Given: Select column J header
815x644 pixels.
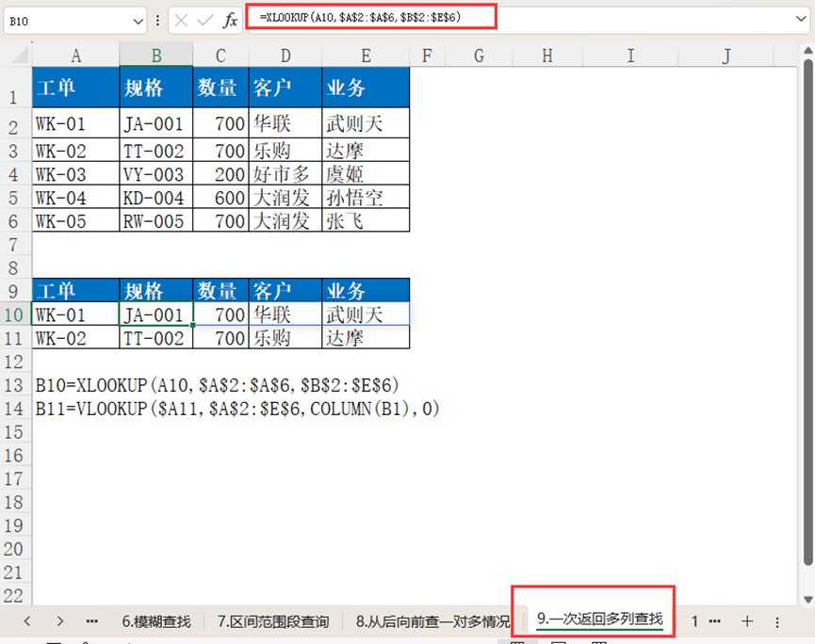Looking at the screenshot, I should point(726,55).
